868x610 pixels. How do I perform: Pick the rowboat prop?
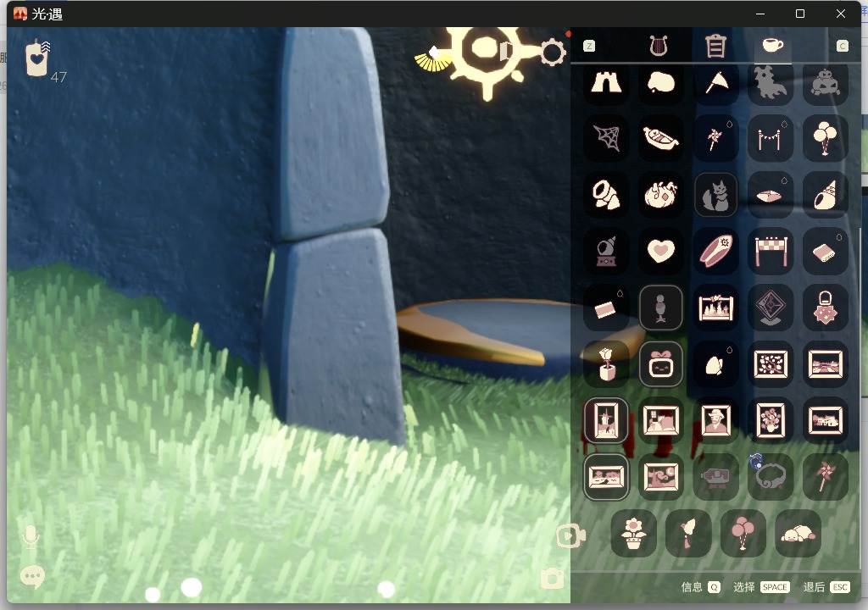coord(661,138)
